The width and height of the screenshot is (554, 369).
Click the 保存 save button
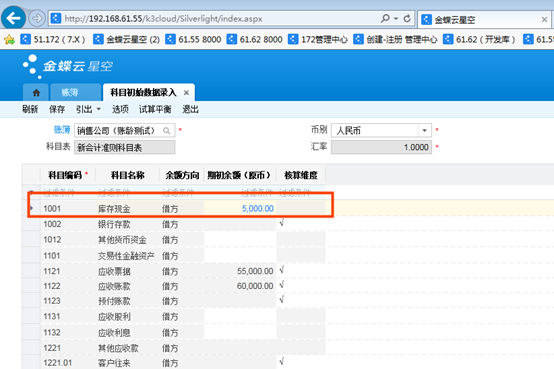pyautogui.click(x=57, y=109)
